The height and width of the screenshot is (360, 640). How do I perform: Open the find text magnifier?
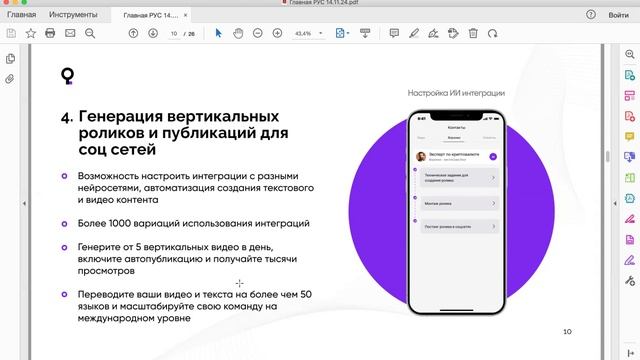click(x=90, y=33)
